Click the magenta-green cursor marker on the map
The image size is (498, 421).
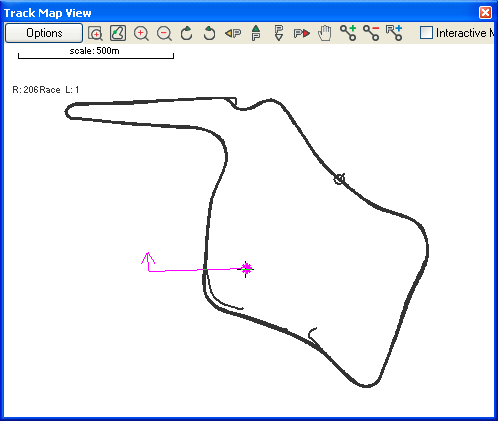pos(246,269)
